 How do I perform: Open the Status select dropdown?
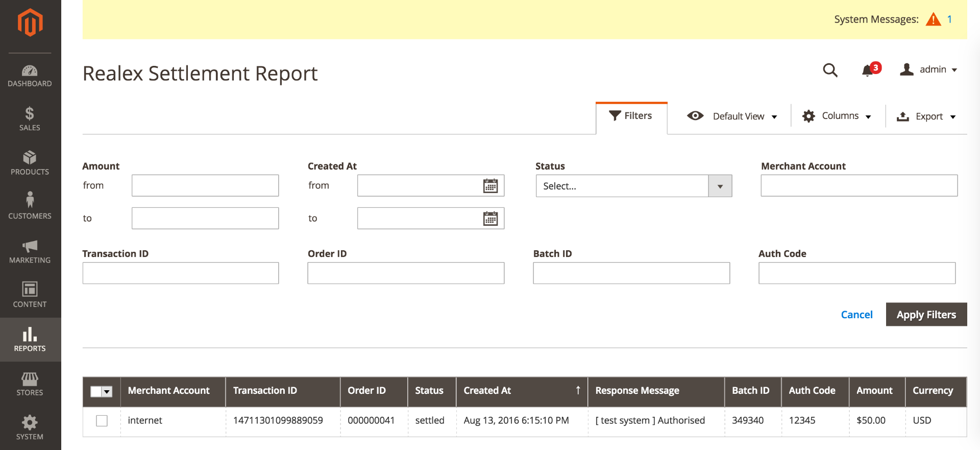click(634, 186)
